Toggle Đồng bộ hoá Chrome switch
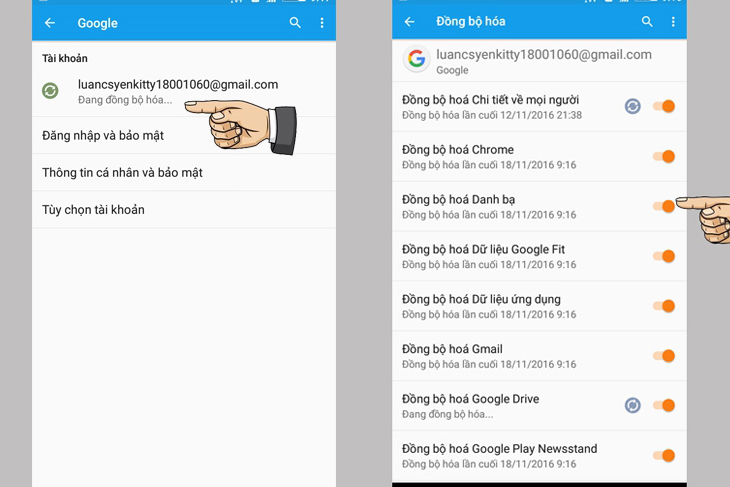Screen dimensions: 730x487 coord(664,156)
